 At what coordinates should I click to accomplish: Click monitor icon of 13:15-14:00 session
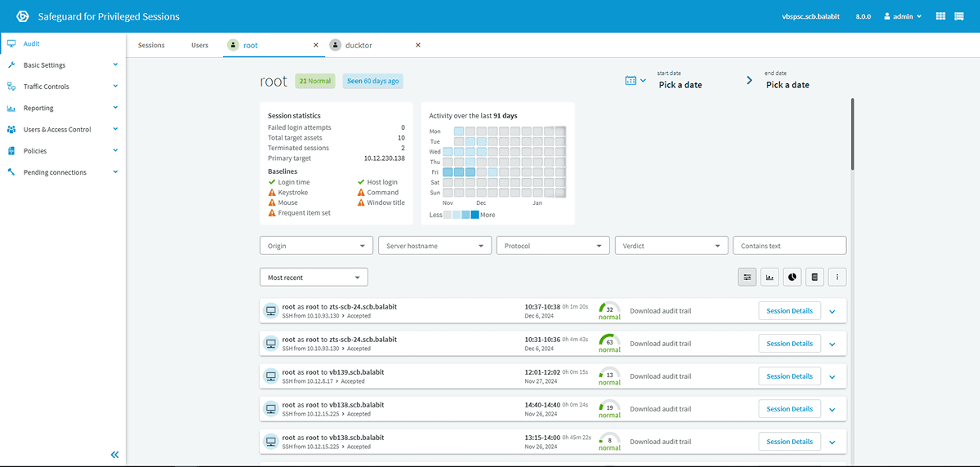270,441
